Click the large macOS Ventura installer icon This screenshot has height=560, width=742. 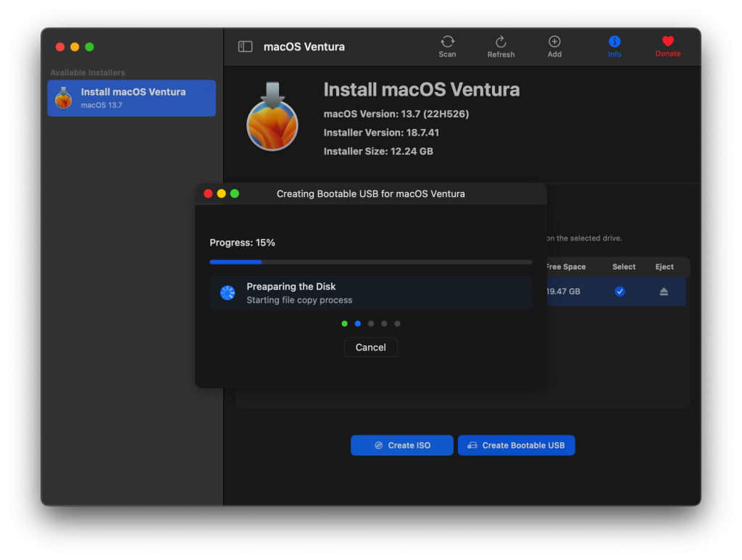point(272,117)
